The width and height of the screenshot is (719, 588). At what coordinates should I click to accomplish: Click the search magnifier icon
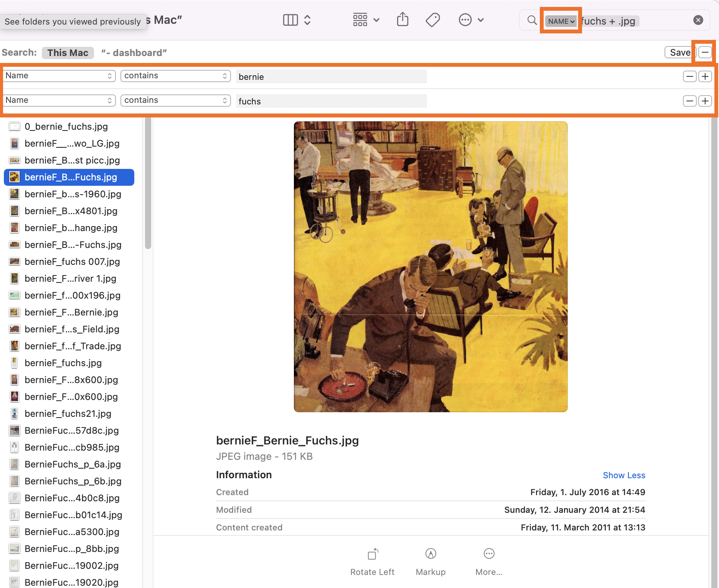(532, 20)
